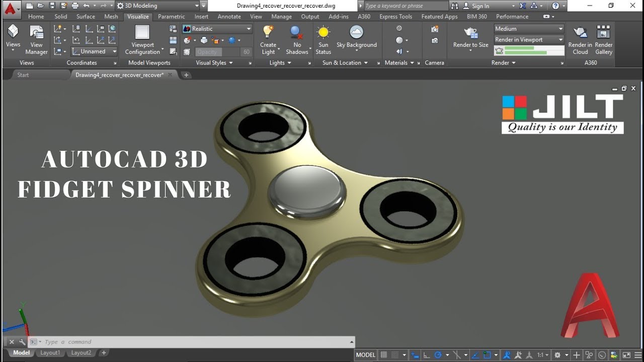This screenshot has height=362, width=644.
Task: Click the Create Camera icon
Action: tap(435, 29)
